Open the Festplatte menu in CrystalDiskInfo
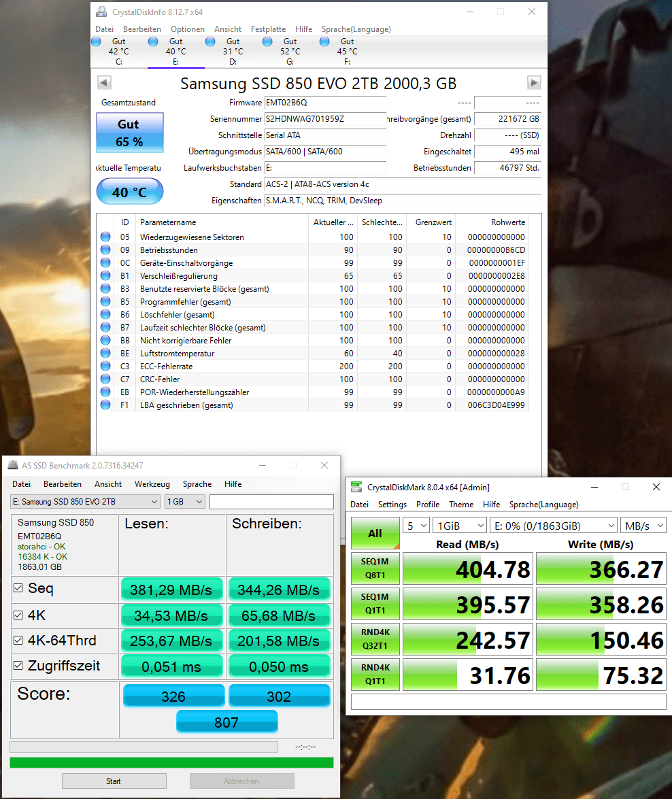 coord(268,29)
